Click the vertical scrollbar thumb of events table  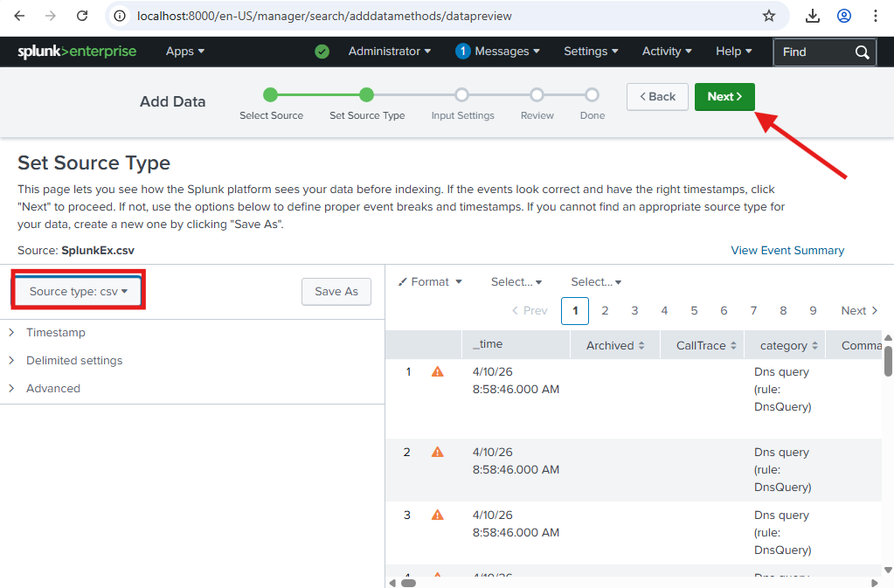[888, 361]
